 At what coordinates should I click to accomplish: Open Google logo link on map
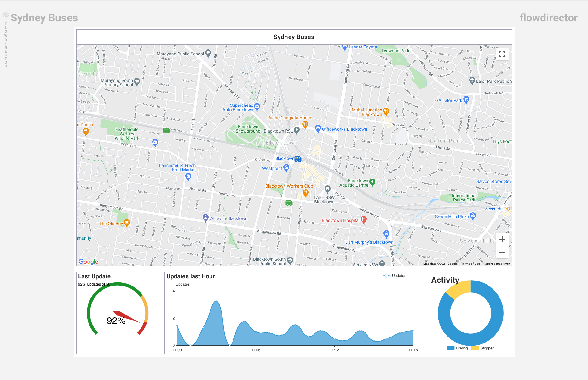click(88, 262)
